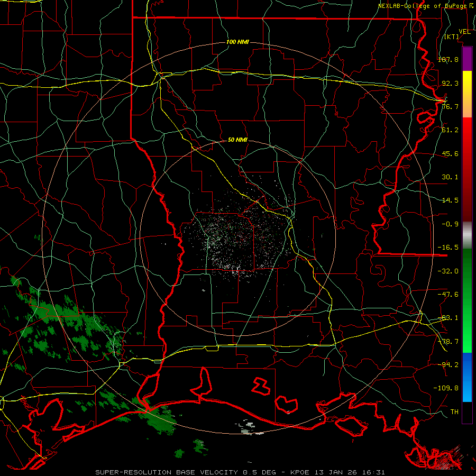Screen dimensions: 476x476
Task: Select the 61.2 scale label
Action: [450, 130]
